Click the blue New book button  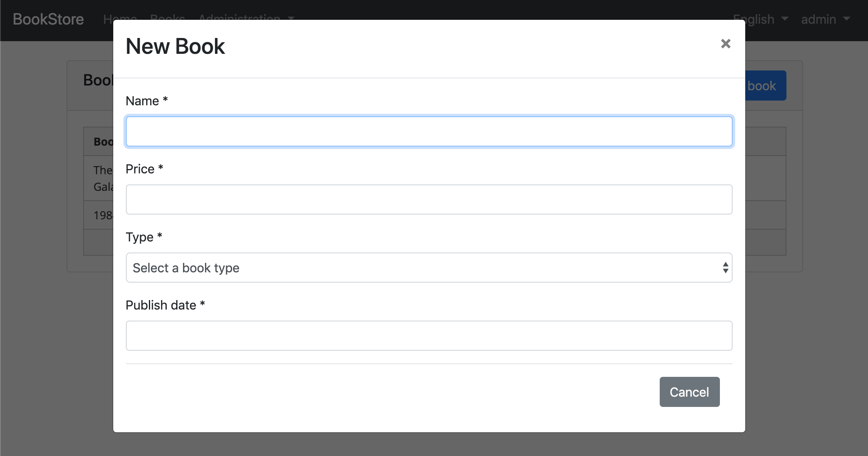[x=765, y=85]
